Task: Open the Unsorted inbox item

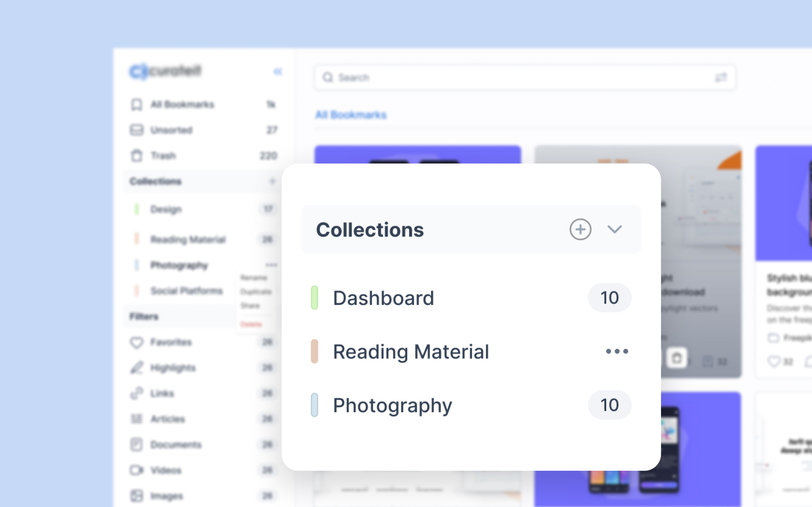Action: pos(171,130)
